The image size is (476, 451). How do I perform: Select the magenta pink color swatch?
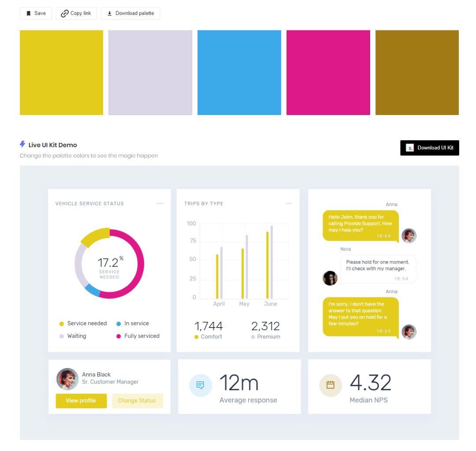[328, 72]
